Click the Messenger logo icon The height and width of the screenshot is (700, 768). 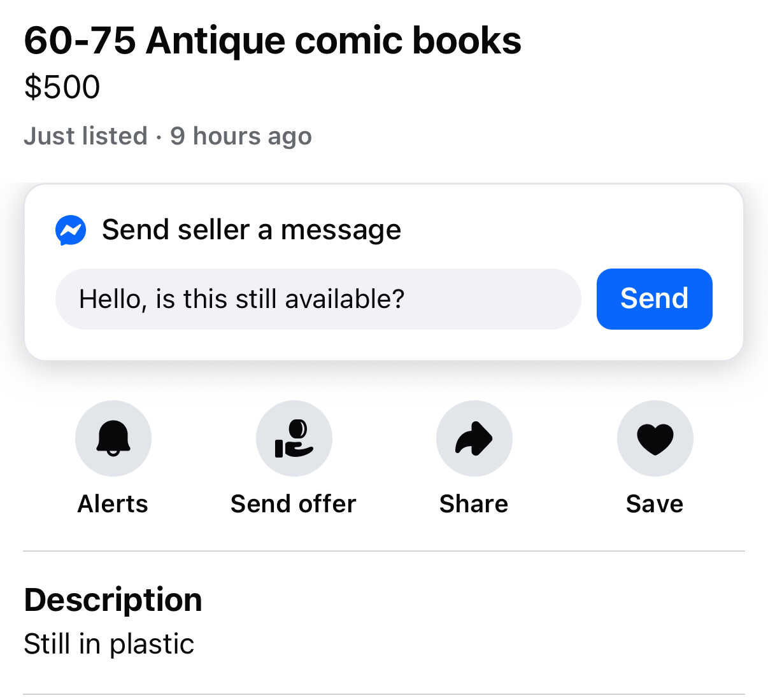(x=71, y=230)
